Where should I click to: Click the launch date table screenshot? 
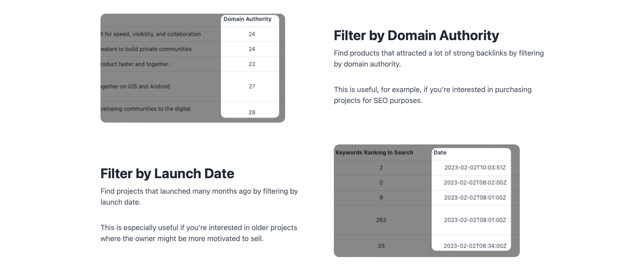[x=427, y=201]
